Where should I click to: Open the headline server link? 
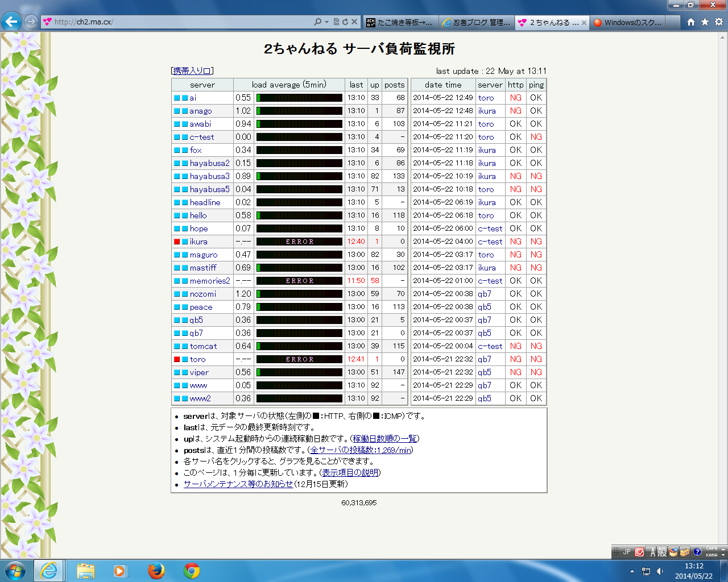205,202
